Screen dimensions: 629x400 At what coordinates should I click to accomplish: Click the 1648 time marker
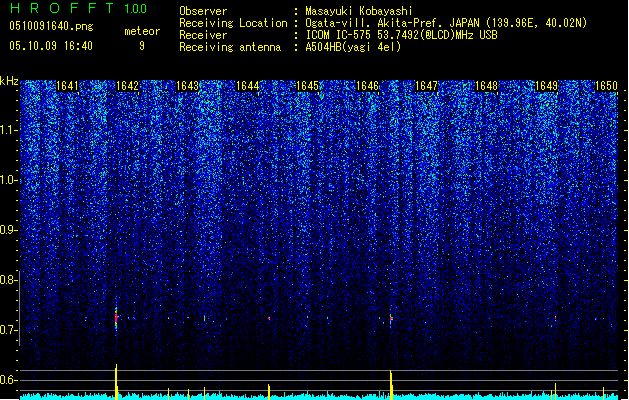(486, 86)
